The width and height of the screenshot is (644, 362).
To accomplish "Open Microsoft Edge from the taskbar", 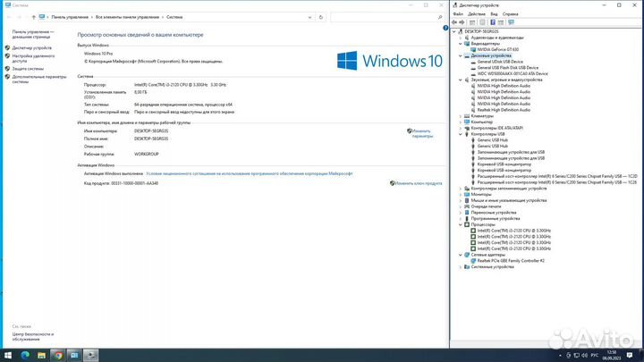I will click(x=25, y=355).
